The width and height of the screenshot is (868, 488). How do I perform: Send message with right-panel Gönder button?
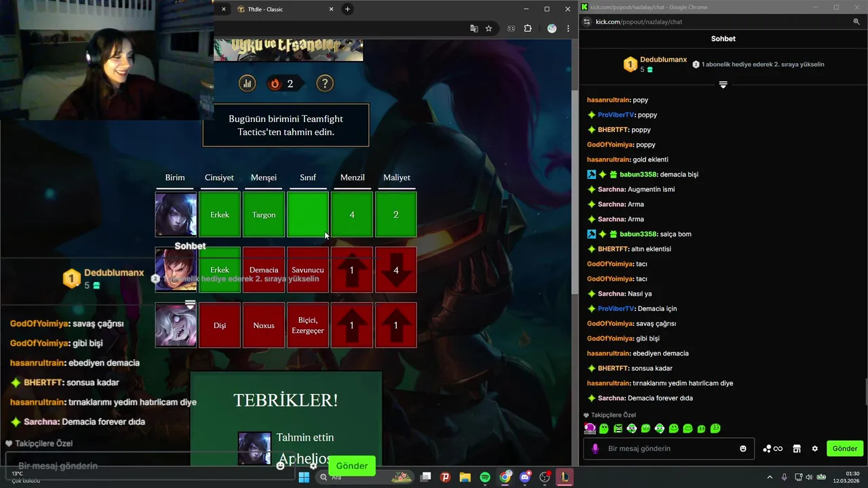(845, 449)
